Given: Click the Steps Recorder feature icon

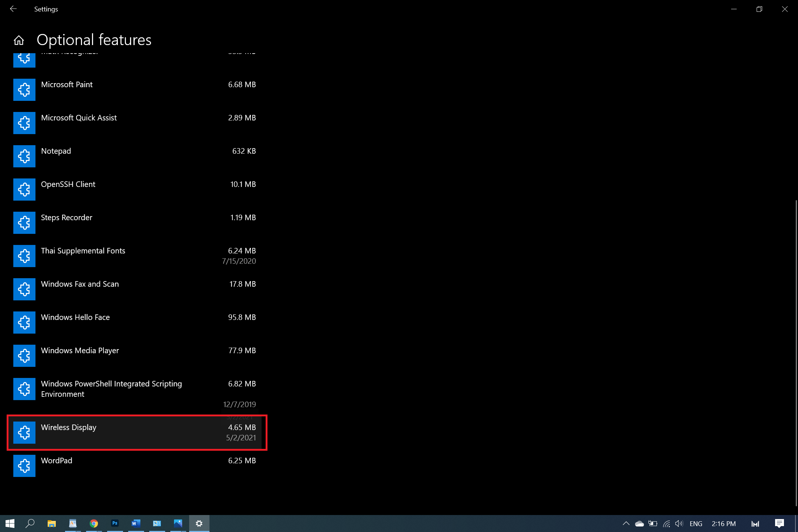Looking at the screenshot, I should (x=24, y=223).
